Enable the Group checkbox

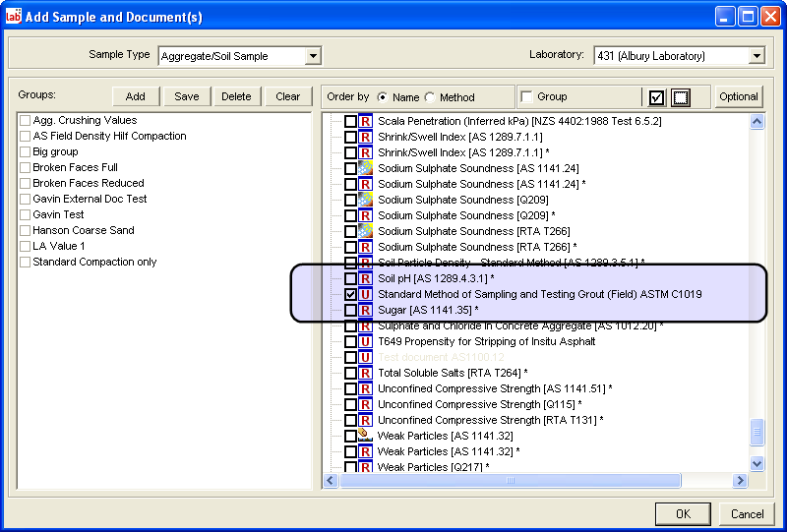click(x=527, y=96)
